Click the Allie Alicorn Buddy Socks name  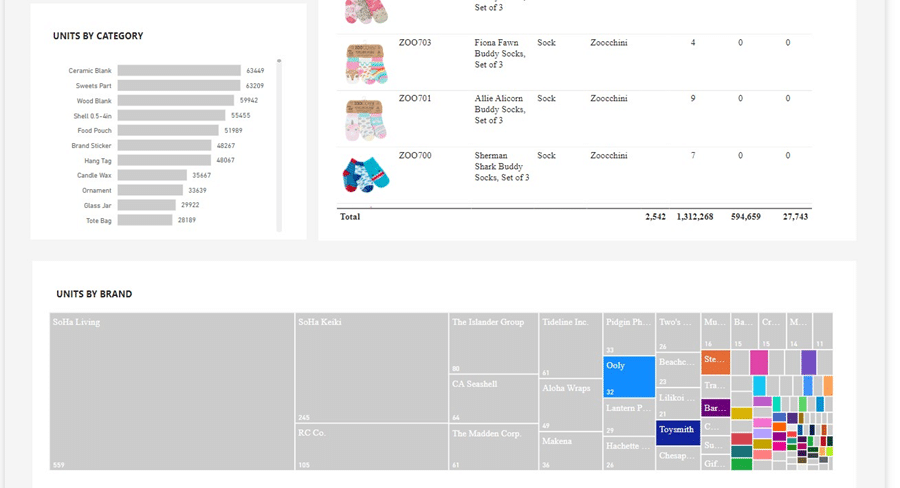[500, 109]
